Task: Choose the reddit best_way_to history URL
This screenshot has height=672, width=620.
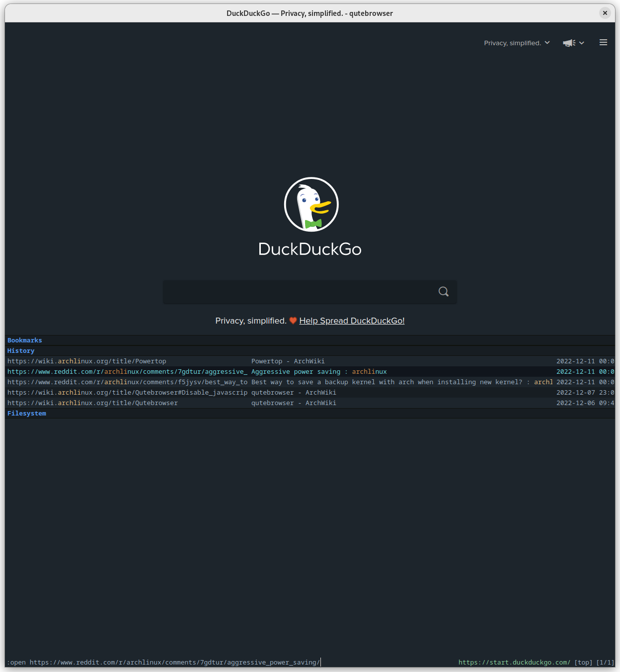Action: click(127, 382)
